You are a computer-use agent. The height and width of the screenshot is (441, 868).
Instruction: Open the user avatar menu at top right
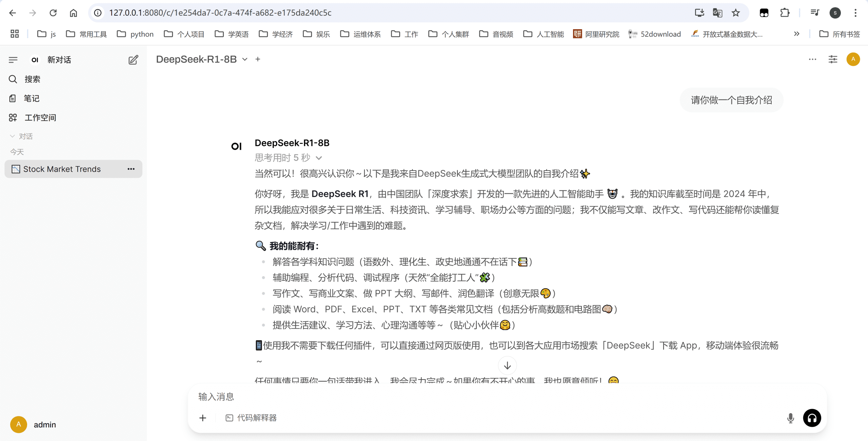click(x=853, y=59)
